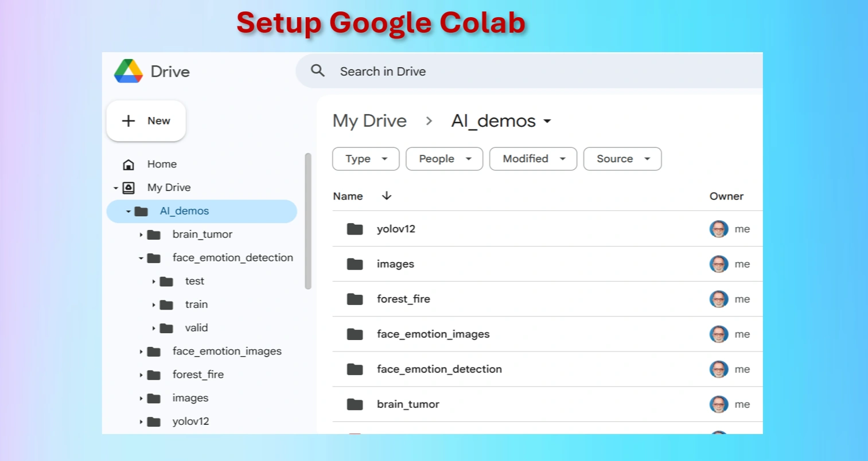Click the Home house icon

129,165
